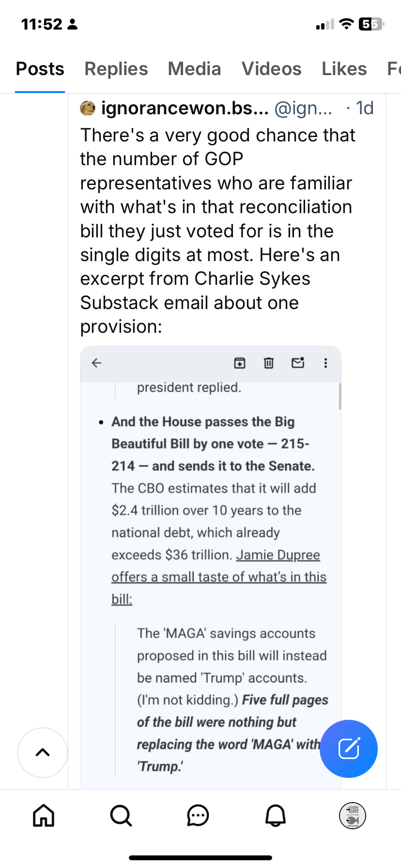Tap the author's doge avatar thumbnail
This screenshot has width=401, height=868.
tap(88, 108)
